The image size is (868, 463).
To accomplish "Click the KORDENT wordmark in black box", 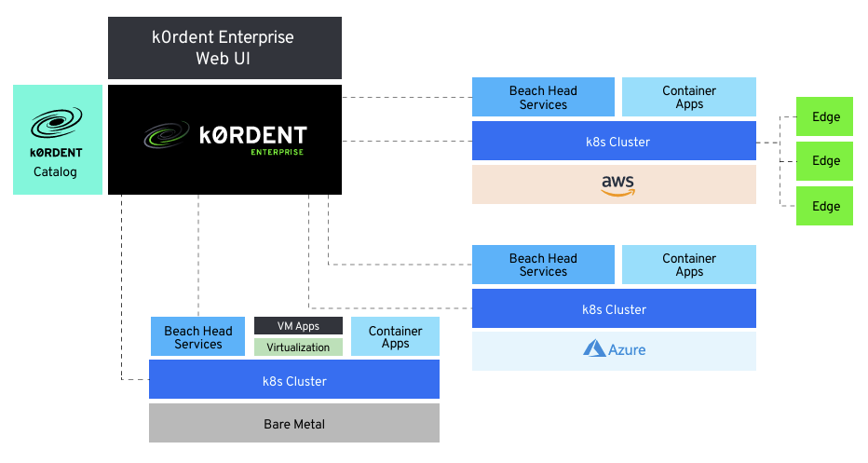I will tap(253, 135).
